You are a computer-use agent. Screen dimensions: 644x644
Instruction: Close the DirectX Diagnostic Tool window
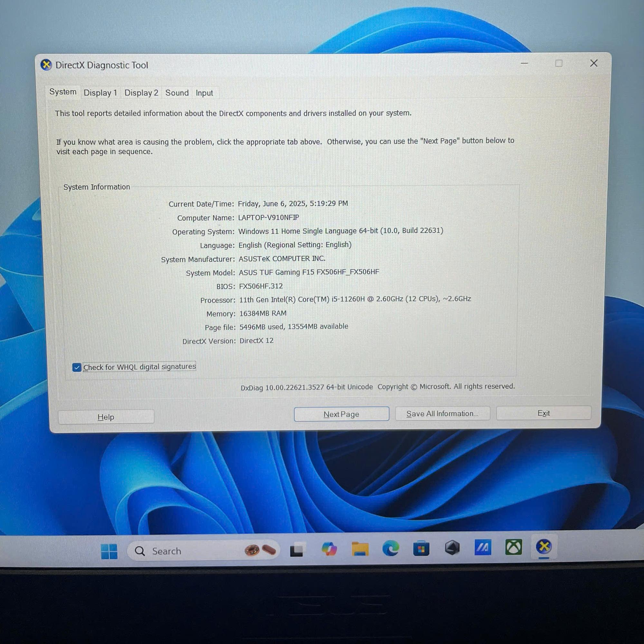[x=594, y=63]
